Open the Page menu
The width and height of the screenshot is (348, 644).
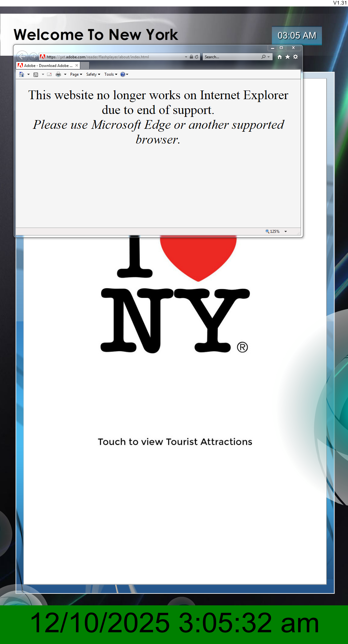(x=76, y=74)
